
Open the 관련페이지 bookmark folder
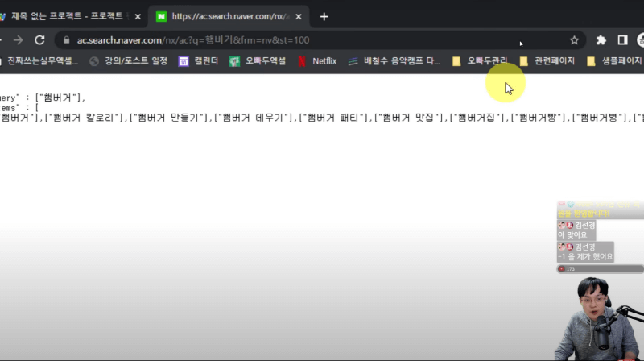pyautogui.click(x=547, y=61)
